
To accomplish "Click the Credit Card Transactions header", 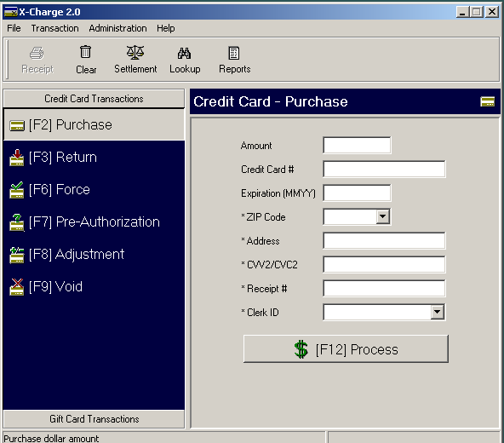I will click(94, 99).
